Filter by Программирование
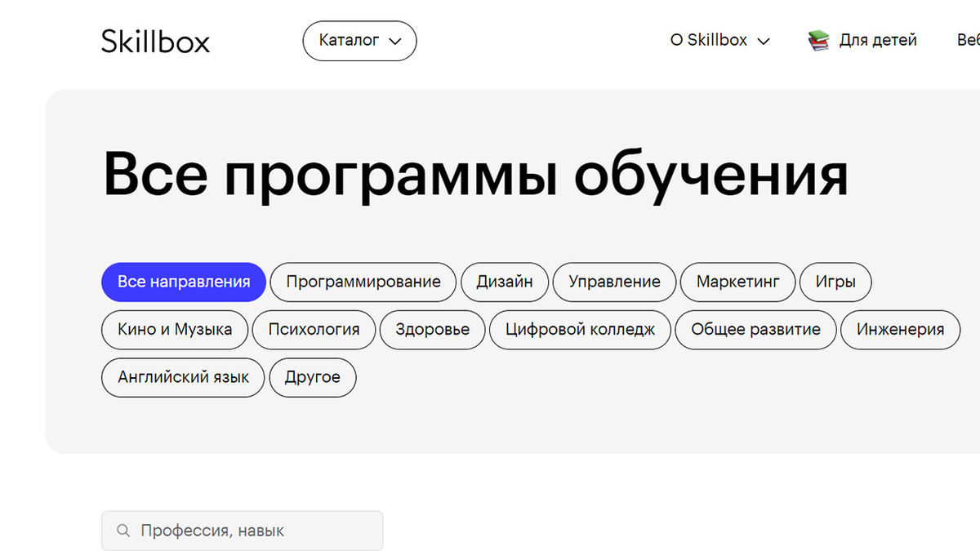Screen dimensions: 980x551 363,282
